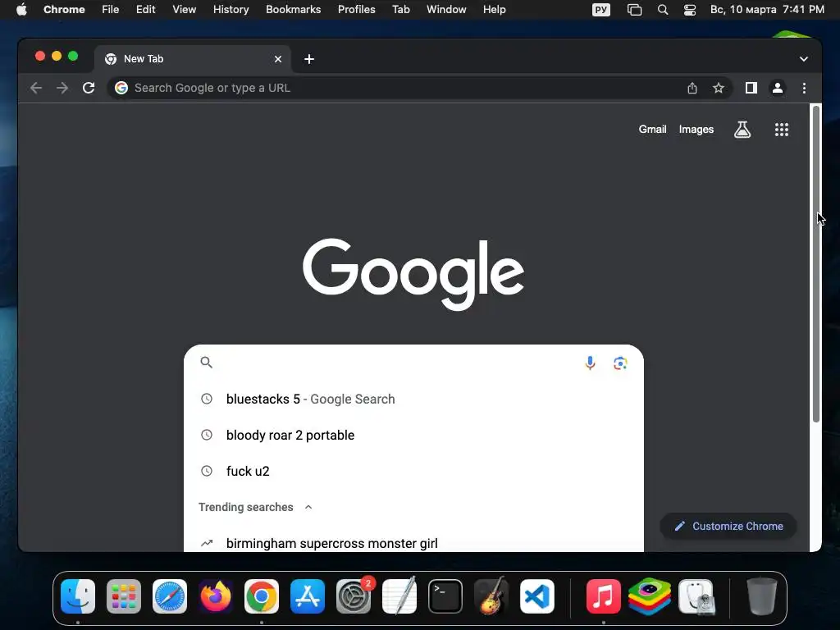Viewport: 840px width, 630px height.
Task: Click the Customize Chrome button
Action: (x=728, y=526)
